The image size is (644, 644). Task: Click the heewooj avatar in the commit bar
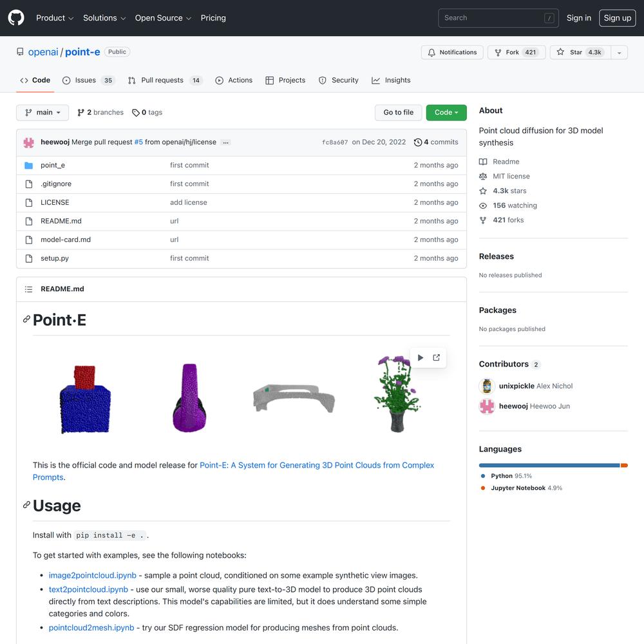point(29,142)
